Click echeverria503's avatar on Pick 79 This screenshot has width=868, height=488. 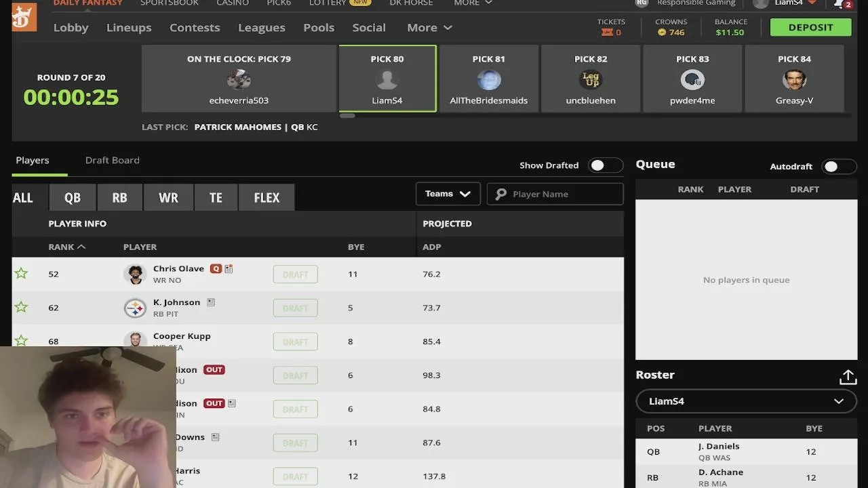click(239, 81)
